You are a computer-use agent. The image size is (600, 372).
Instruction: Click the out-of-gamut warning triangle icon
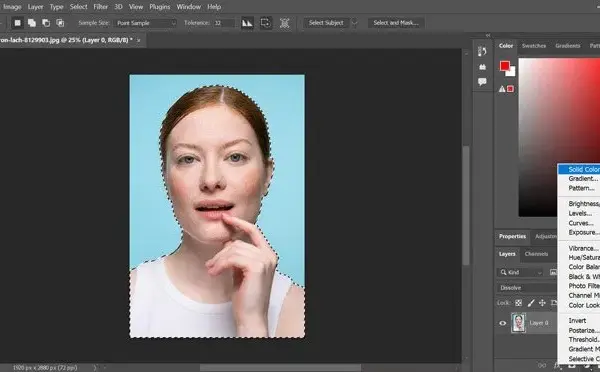502,89
